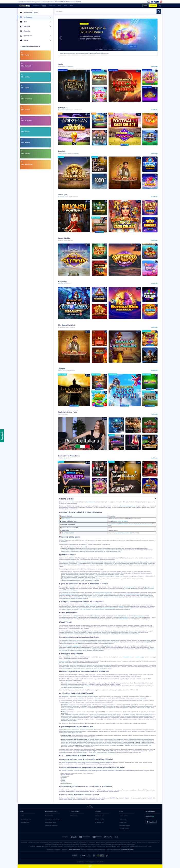Click the Roulette sidebar icon
180x868 pixels.
coord(21,31)
